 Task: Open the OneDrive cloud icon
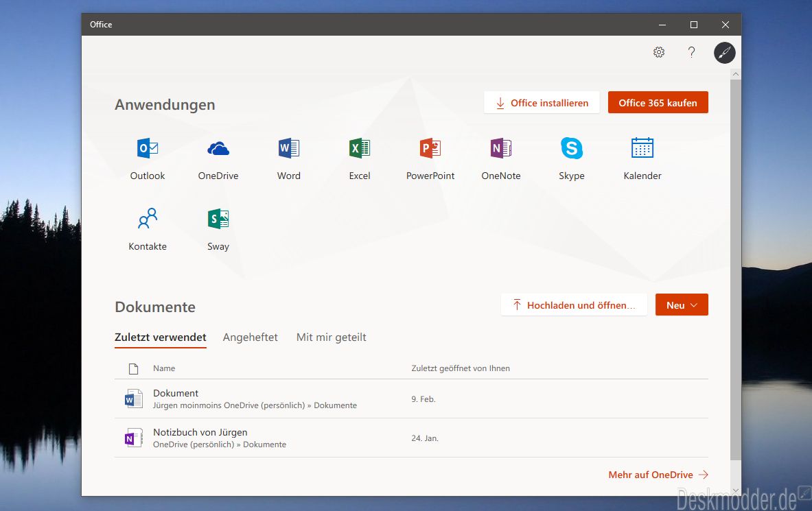click(x=218, y=149)
